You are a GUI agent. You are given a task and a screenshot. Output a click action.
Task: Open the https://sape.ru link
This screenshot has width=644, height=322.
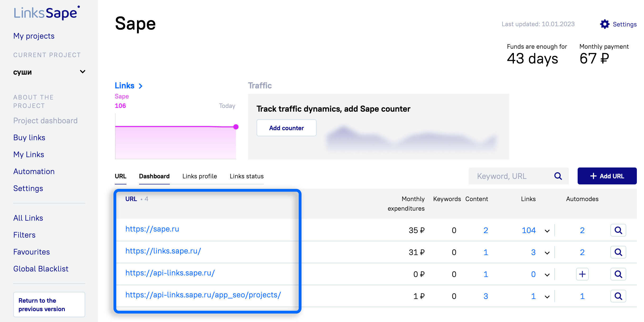pos(152,229)
